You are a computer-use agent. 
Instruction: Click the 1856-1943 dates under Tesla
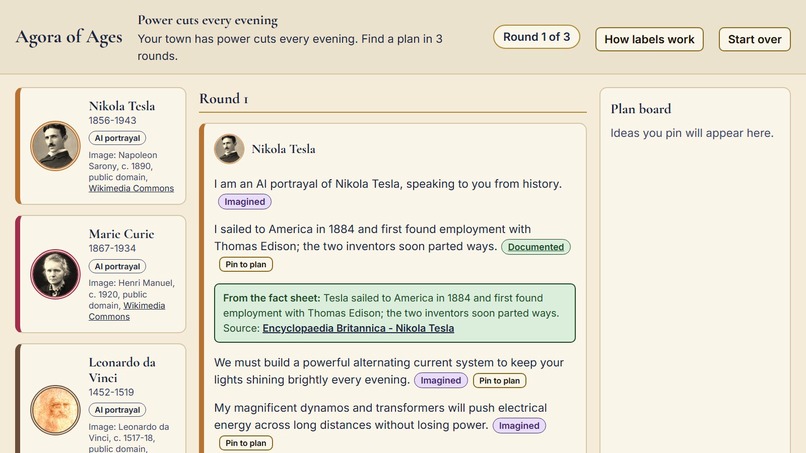(x=112, y=120)
